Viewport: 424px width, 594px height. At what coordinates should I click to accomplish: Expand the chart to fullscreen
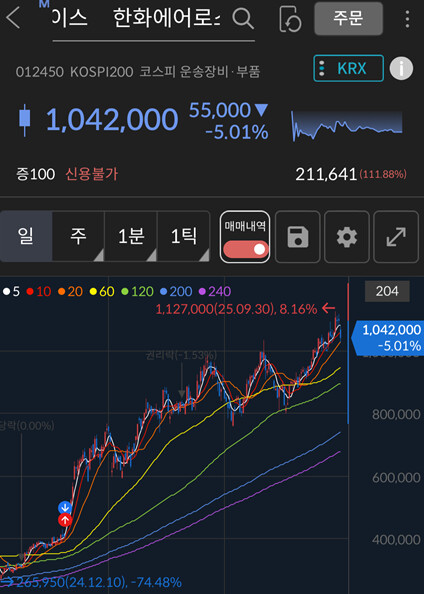pyautogui.click(x=396, y=237)
